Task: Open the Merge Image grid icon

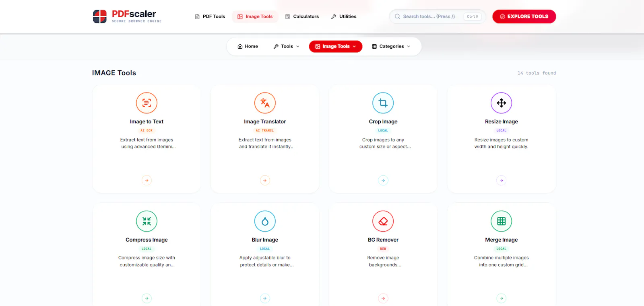Action: tap(502, 221)
